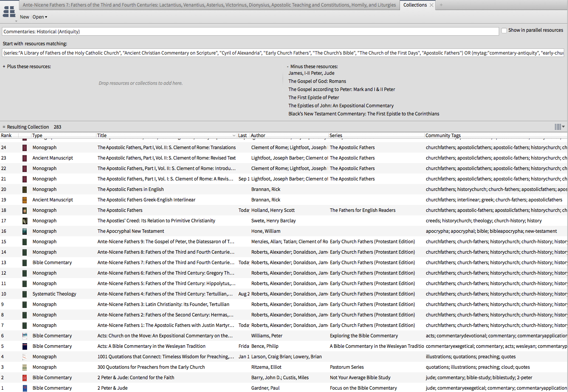Click series The Fathers for English Readers
This screenshot has height=392, width=568.
coord(363,210)
